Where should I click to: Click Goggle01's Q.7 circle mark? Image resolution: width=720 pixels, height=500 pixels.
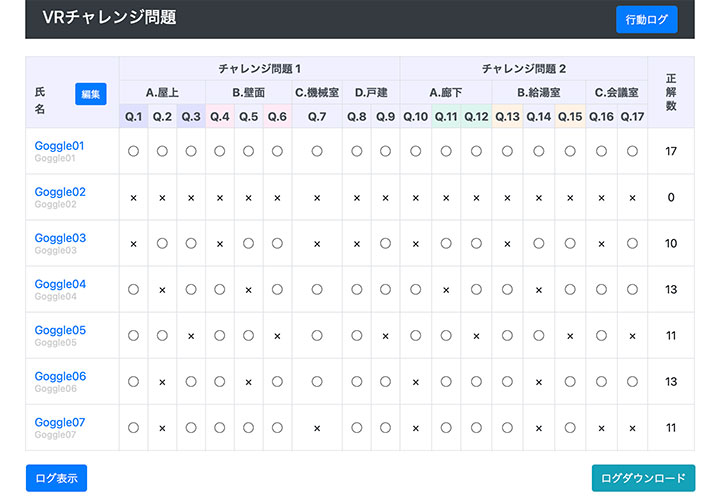[317, 151]
